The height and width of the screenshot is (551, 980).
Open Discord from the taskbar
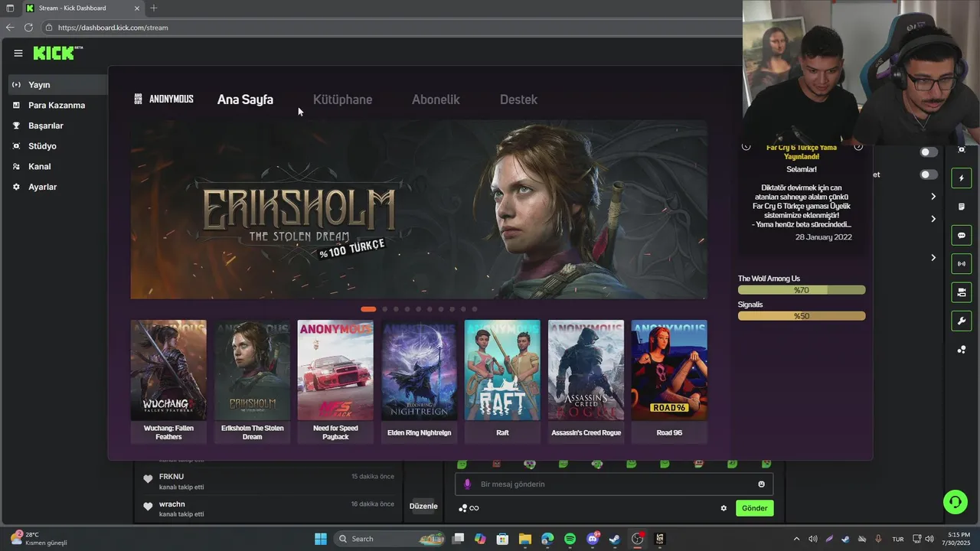click(593, 539)
